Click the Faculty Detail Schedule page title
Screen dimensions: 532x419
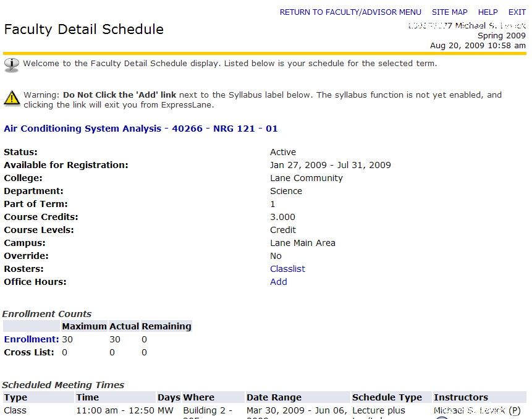pyautogui.click(x=83, y=29)
